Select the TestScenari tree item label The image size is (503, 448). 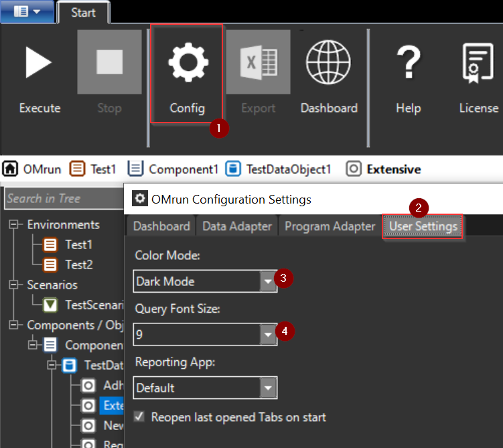point(94,305)
